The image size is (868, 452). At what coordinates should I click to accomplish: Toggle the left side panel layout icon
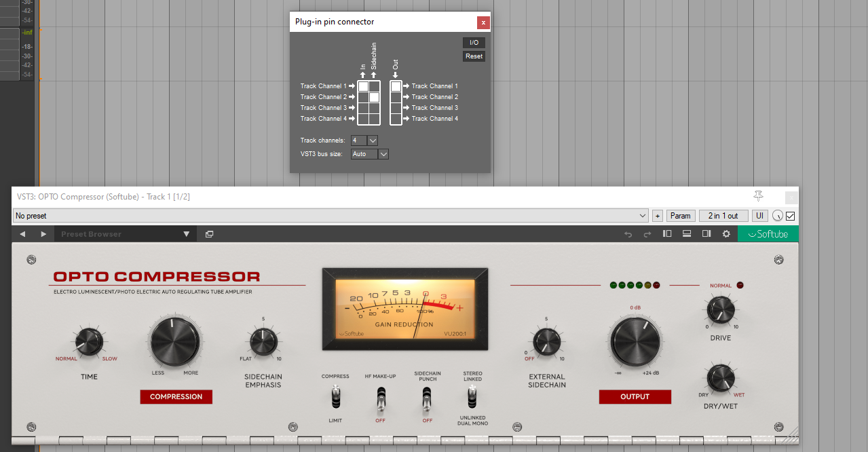coord(667,234)
